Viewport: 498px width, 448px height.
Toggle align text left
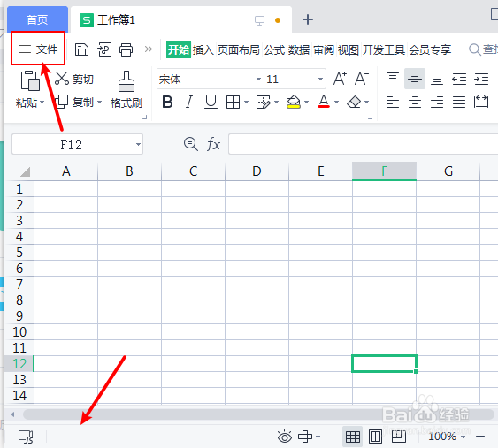[x=393, y=103]
